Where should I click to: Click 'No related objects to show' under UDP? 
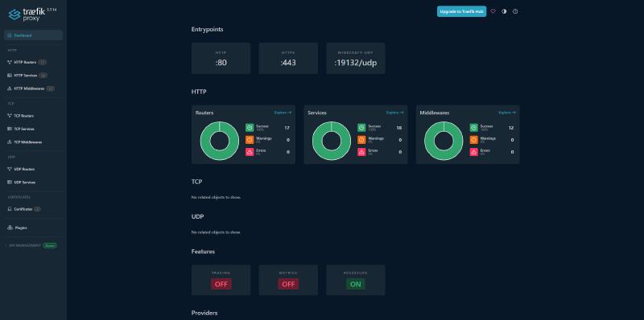(x=216, y=232)
